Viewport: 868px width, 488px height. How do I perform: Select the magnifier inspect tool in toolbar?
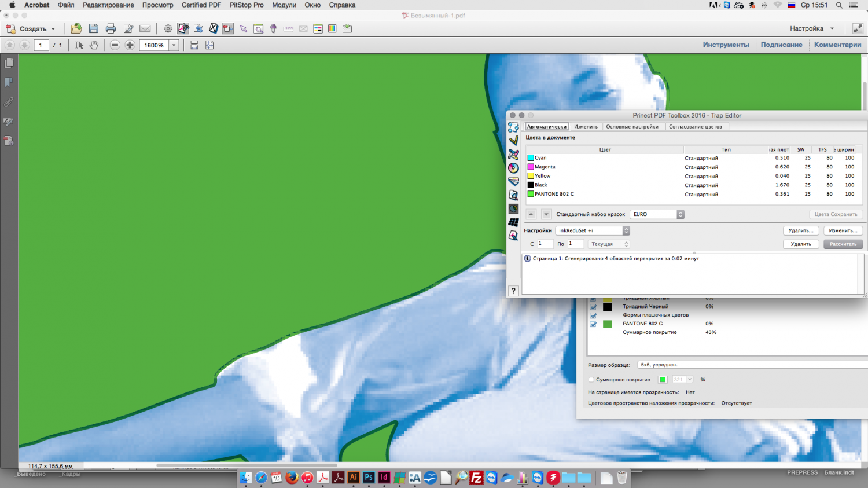[x=259, y=28]
